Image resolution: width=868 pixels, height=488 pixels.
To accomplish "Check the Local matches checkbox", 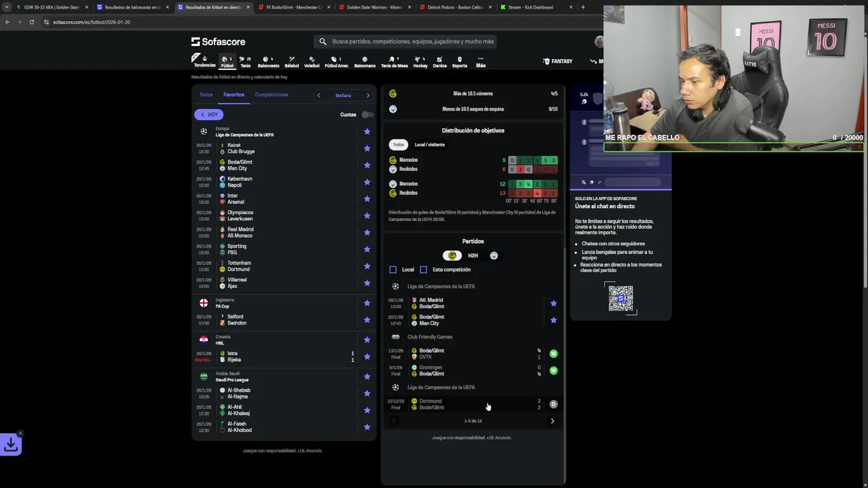I will click(x=393, y=270).
